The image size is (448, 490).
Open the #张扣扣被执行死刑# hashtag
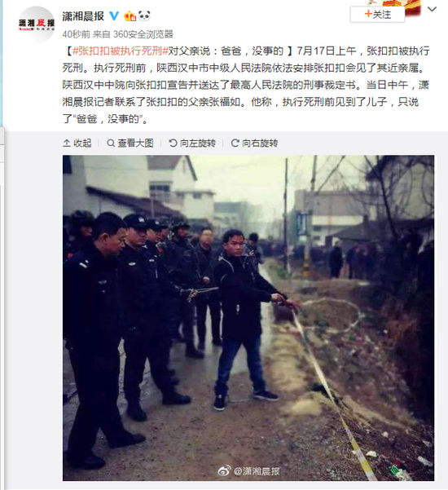(121, 51)
